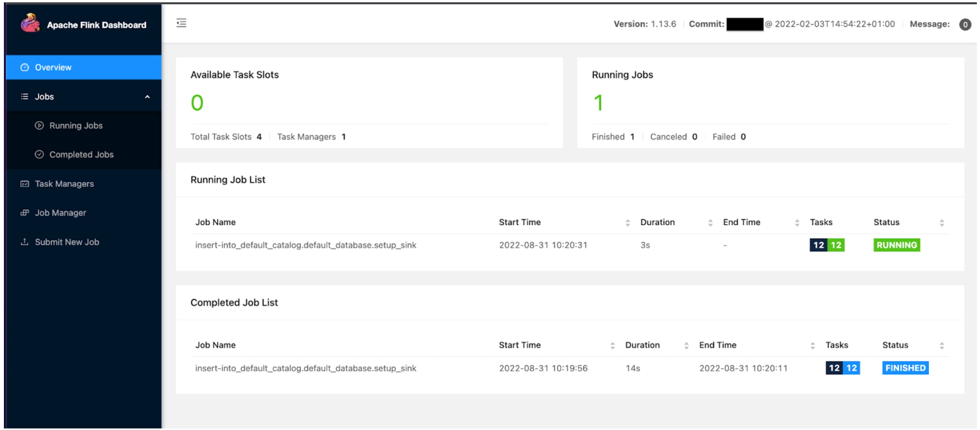Switch to the Running Jobs section
The height and width of the screenshot is (430, 980).
[x=76, y=126]
